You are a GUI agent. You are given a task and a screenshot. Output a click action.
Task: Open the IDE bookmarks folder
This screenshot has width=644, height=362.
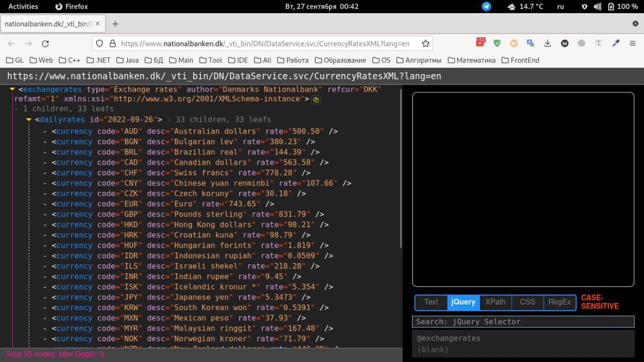click(x=238, y=60)
